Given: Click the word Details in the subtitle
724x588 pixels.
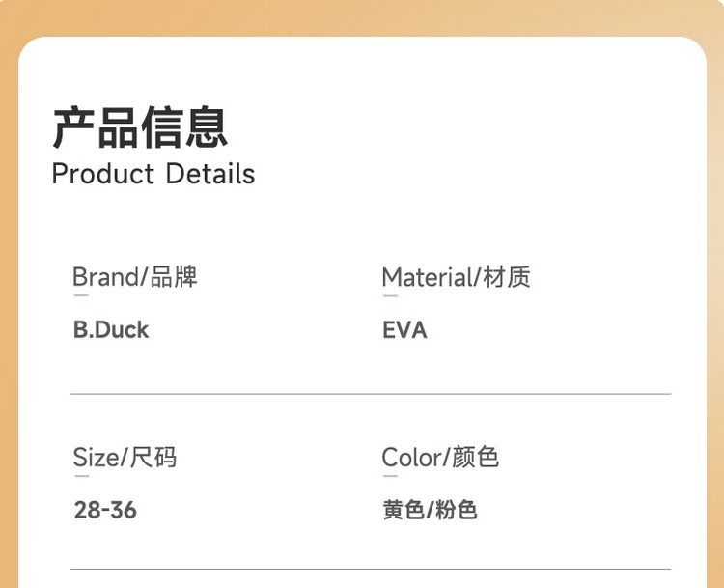Looking at the screenshot, I should 210,175.
